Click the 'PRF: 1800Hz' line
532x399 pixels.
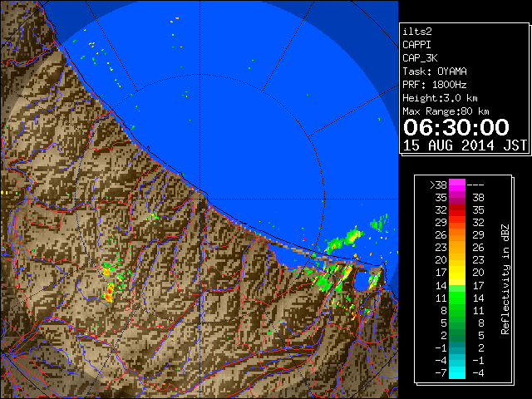pyautogui.click(x=435, y=85)
